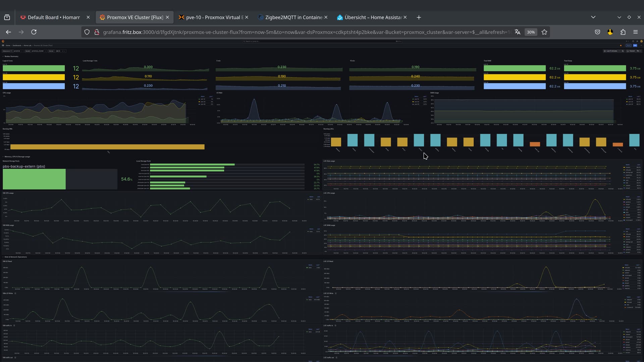Open the 10s refresh interval dropdown
This screenshot has width=644, height=362.
pos(639,51)
